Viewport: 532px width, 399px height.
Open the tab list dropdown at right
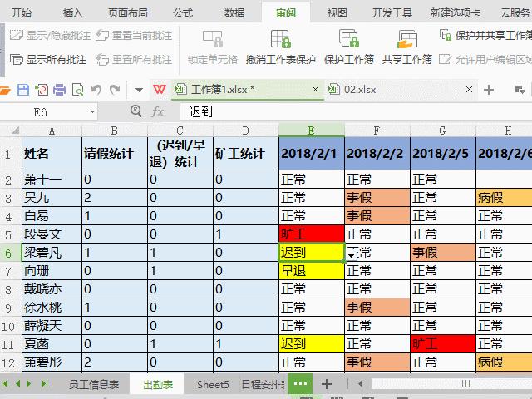[x=520, y=90]
